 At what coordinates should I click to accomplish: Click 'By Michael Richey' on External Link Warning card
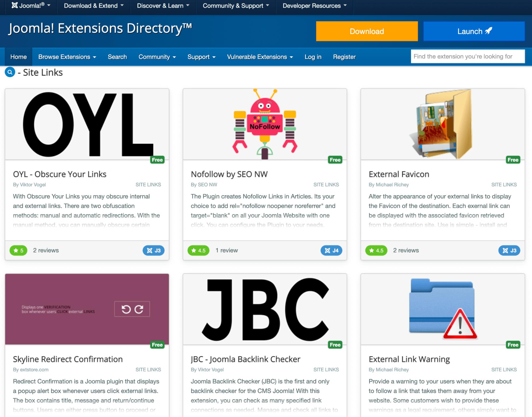tap(389, 370)
